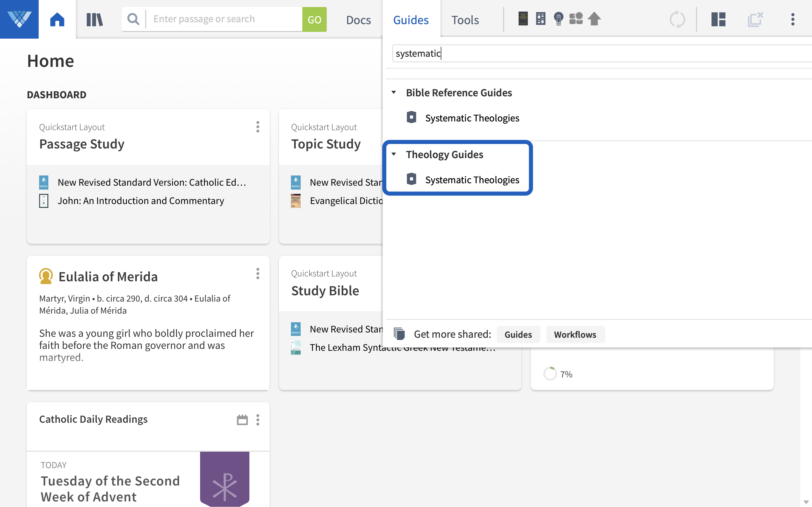Image resolution: width=812 pixels, height=507 pixels.
Task: Click the Home icon
Action: [x=57, y=20]
